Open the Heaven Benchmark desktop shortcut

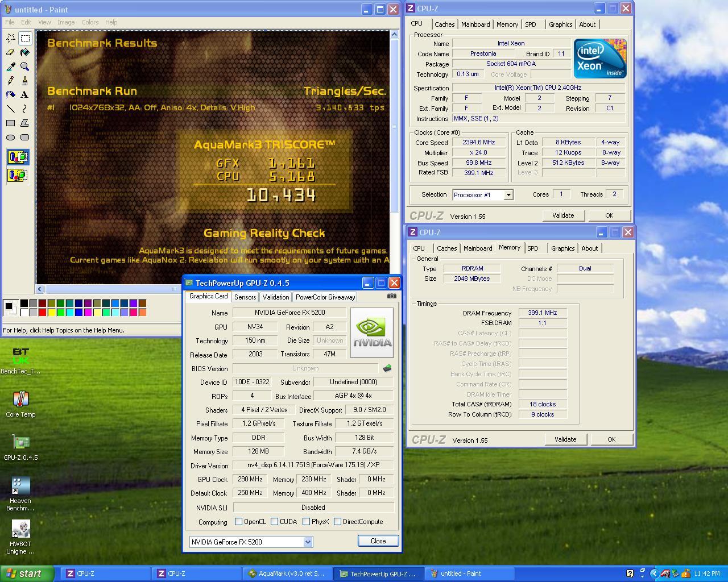(x=20, y=494)
